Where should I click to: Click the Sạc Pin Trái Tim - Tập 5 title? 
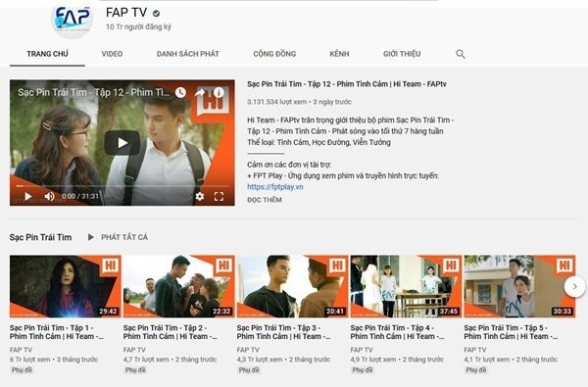pyautogui.click(x=512, y=332)
